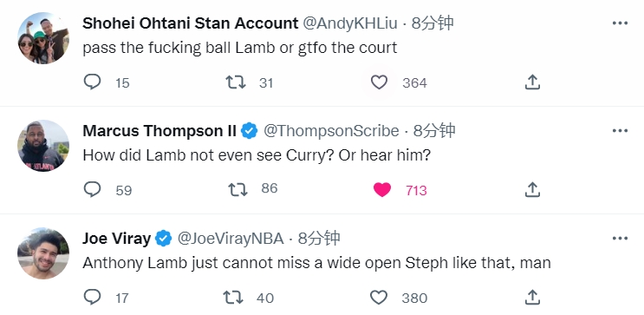Reply to the AndyKHLiu tweet
Screen dimensions: 644x315
[x=93, y=82]
